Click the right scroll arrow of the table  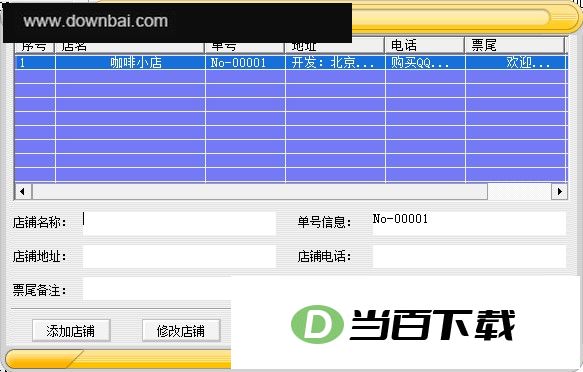[x=559, y=192]
